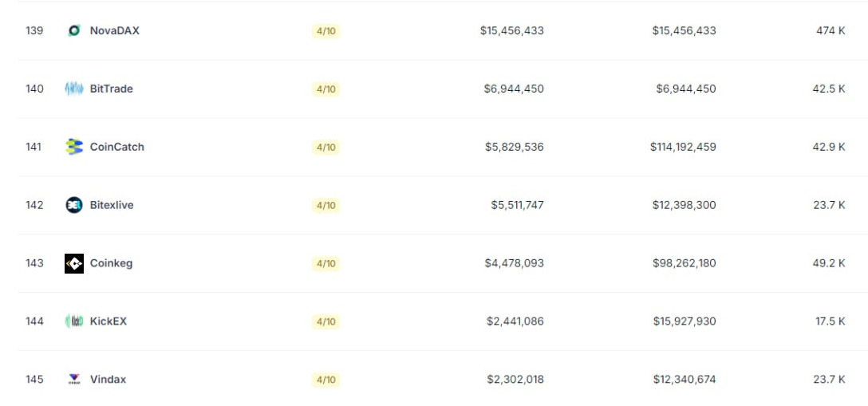Click the 4/10 trust score badge for Vindax
Screen dimensions: 868x406
click(x=325, y=380)
